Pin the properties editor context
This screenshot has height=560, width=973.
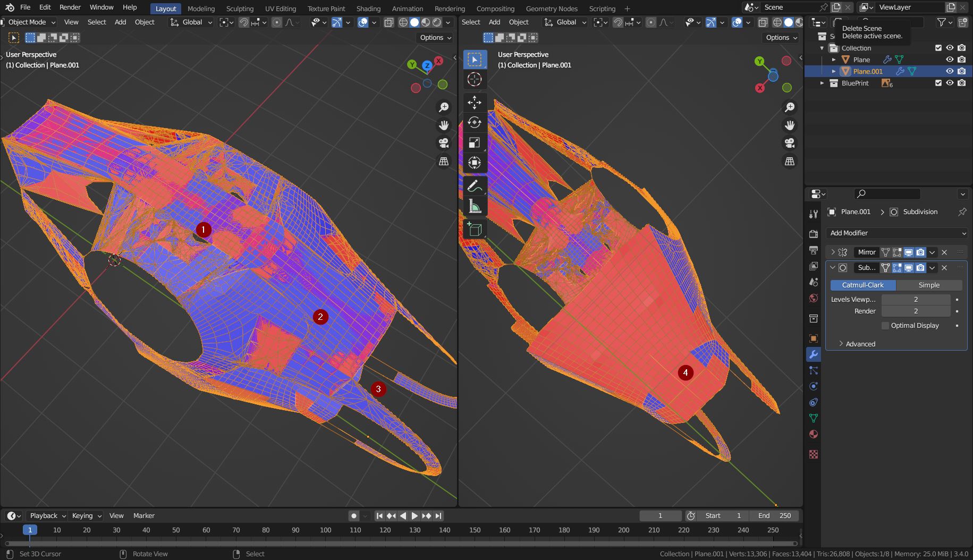[962, 211]
